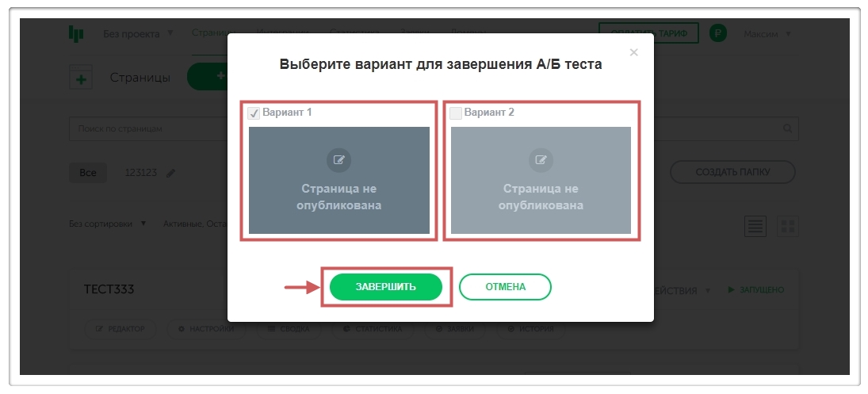Image resolution: width=868 pixels, height=394 pixels.
Task: Click edit icon on Вариант 1 preview
Action: click(x=339, y=159)
